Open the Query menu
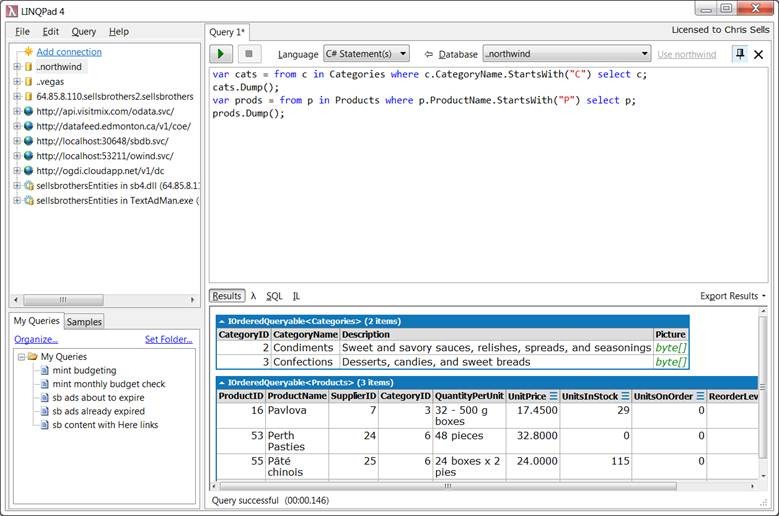 [83, 32]
